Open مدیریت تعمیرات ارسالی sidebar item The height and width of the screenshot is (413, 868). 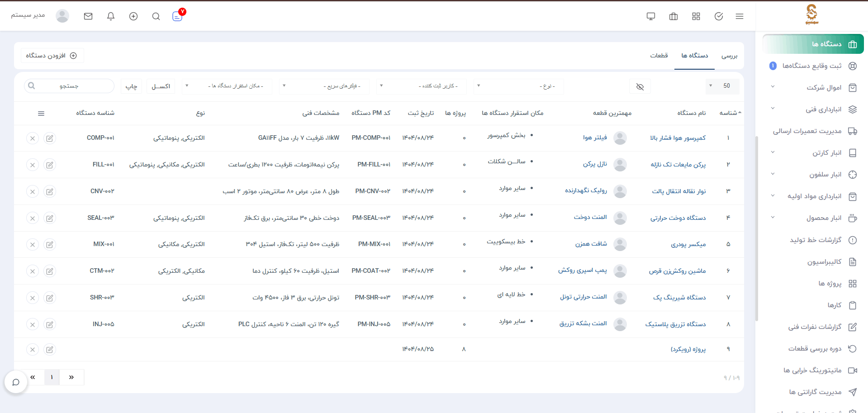coord(813,131)
